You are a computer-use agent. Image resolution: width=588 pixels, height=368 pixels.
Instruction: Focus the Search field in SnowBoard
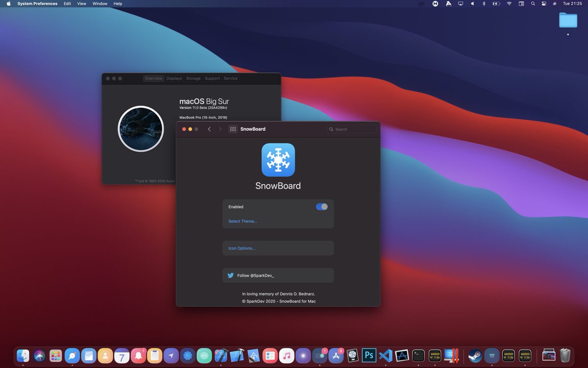click(x=352, y=129)
